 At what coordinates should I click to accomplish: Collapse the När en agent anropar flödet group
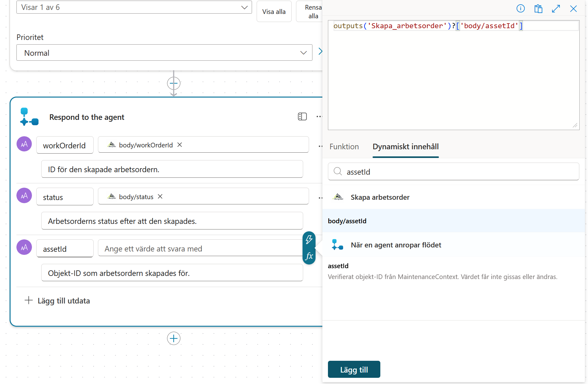pos(453,245)
